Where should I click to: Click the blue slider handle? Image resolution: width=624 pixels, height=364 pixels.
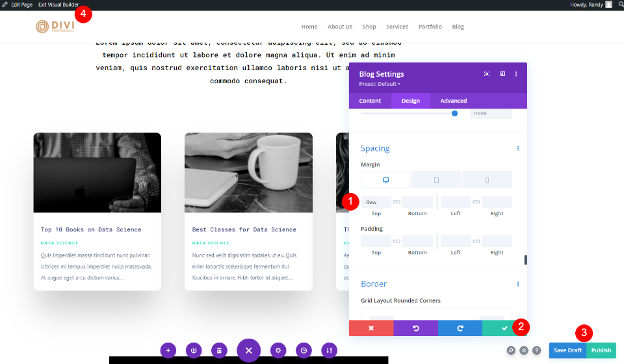[x=454, y=113]
